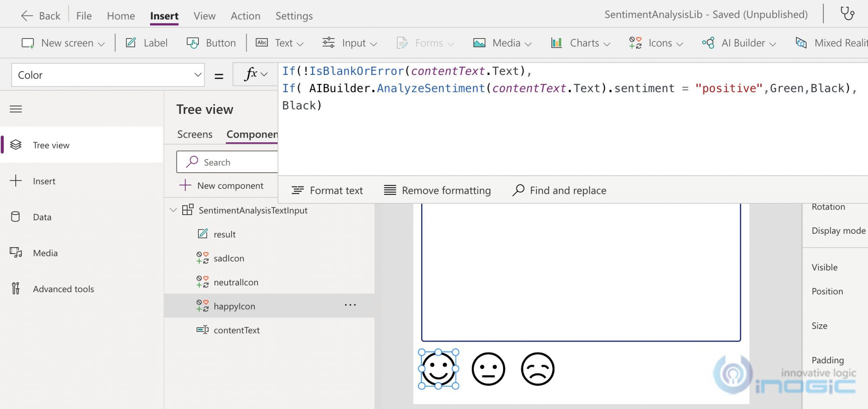The width and height of the screenshot is (868, 409).
Task: Switch to the Screens tab in Tree view
Action: [x=195, y=134]
